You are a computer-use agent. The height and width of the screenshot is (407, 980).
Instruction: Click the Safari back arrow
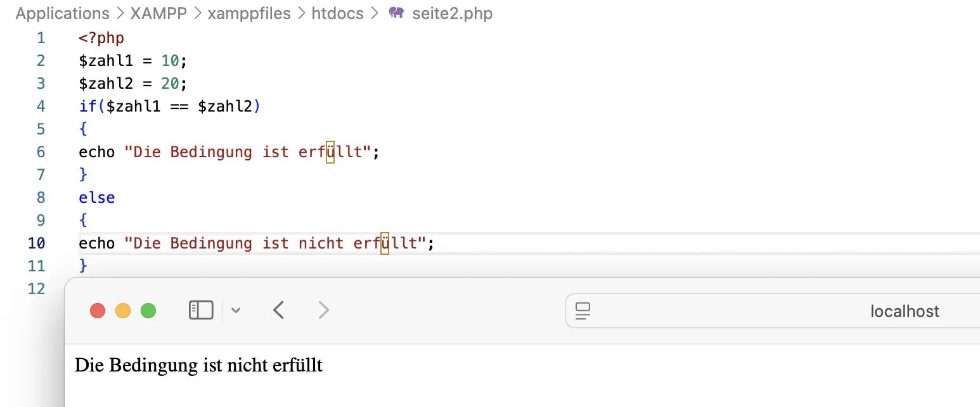pyautogui.click(x=278, y=310)
